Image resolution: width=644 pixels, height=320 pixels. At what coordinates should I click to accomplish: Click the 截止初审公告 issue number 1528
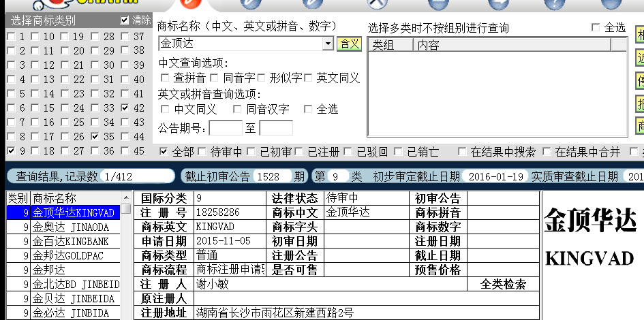click(272, 176)
